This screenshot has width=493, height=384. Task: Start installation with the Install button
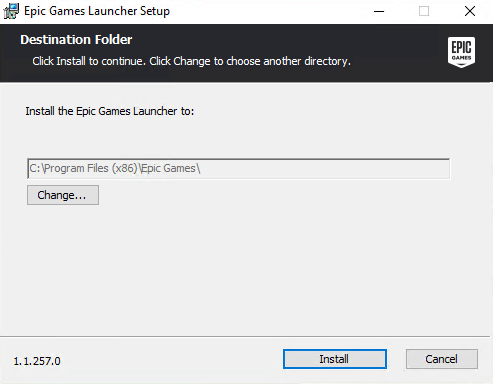click(x=335, y=359)
